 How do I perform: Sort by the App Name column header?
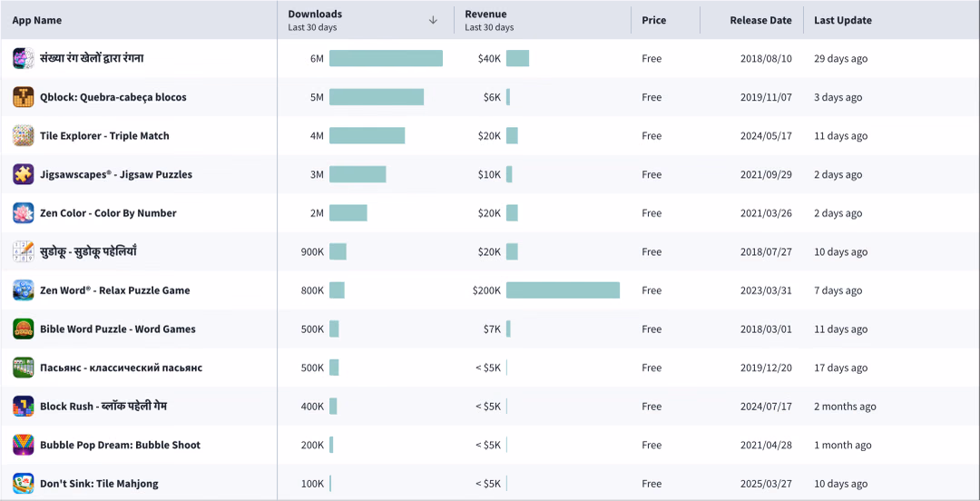tap(37, 20)
